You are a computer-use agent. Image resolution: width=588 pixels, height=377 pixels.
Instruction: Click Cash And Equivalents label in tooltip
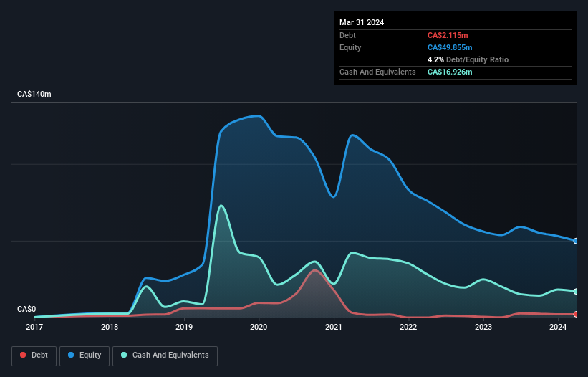click(x=377, y=72)
